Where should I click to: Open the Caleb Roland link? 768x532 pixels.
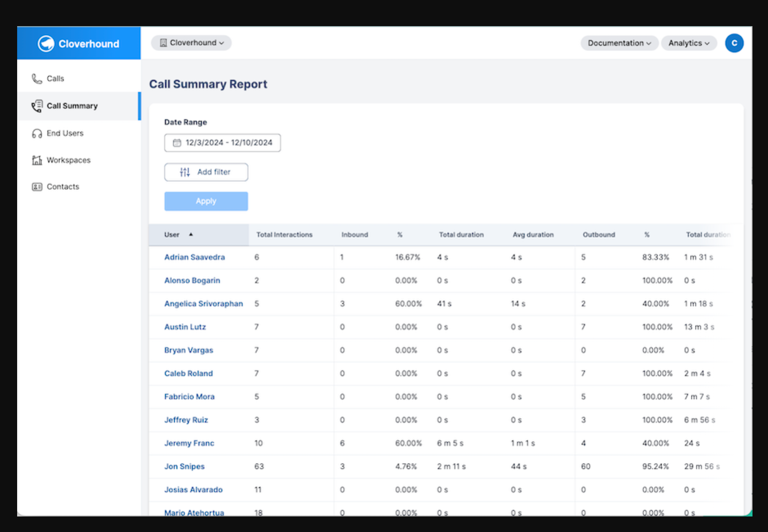(x=188, y=373)
